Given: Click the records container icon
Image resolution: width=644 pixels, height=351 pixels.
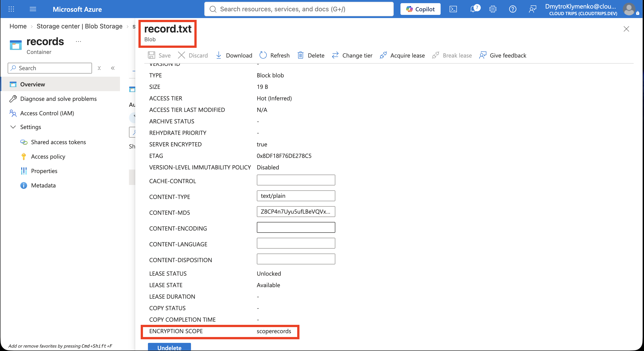Looking at the screenshot, I should click(x=16, y=45).
